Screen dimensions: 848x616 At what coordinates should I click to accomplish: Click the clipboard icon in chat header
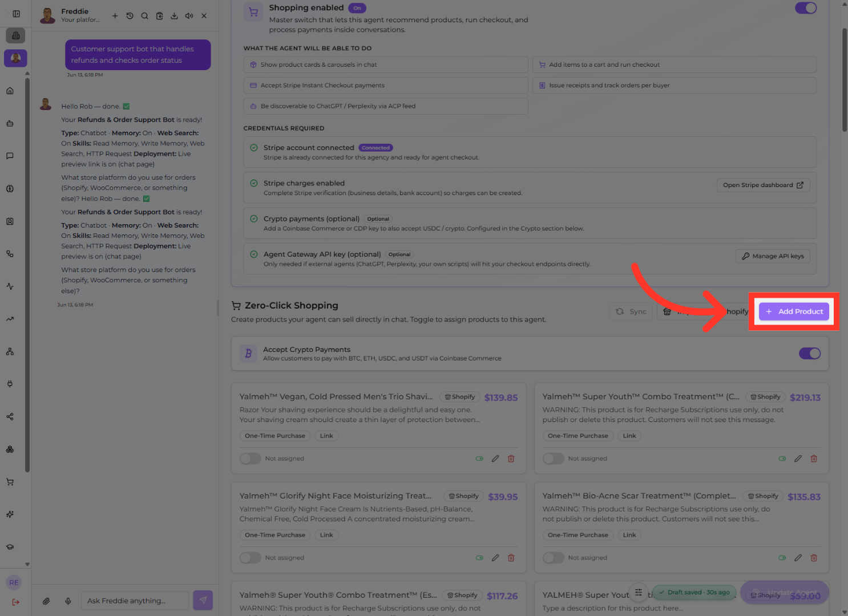159,16
